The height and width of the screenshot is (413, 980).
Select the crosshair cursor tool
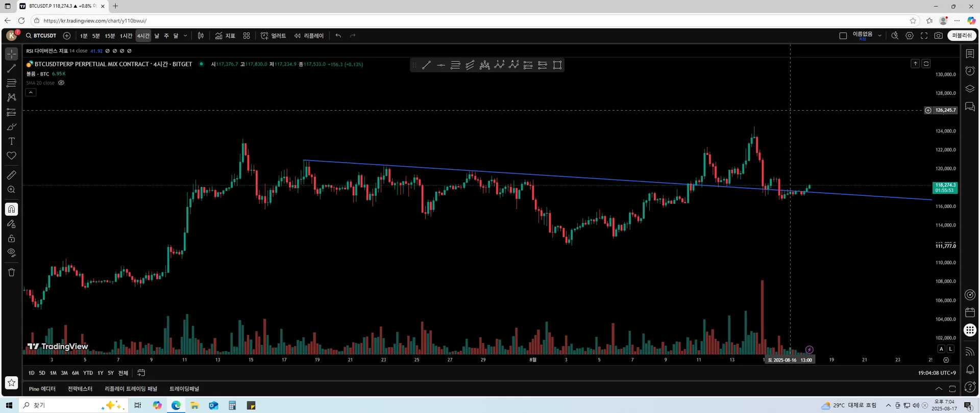point(11,54)
